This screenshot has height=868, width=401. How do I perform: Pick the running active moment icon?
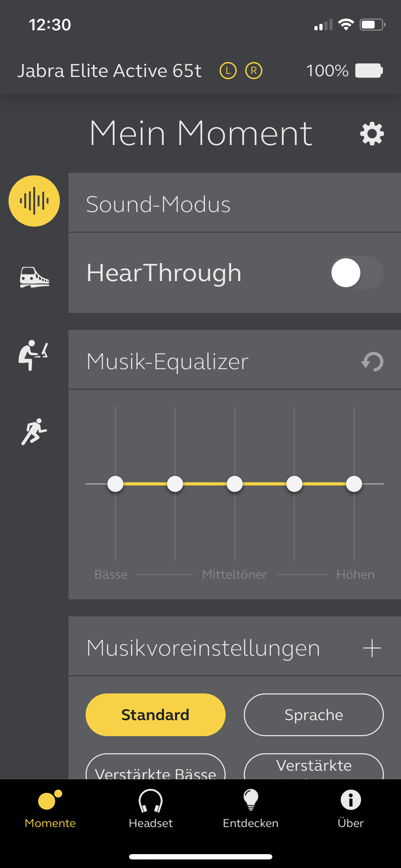34,432
